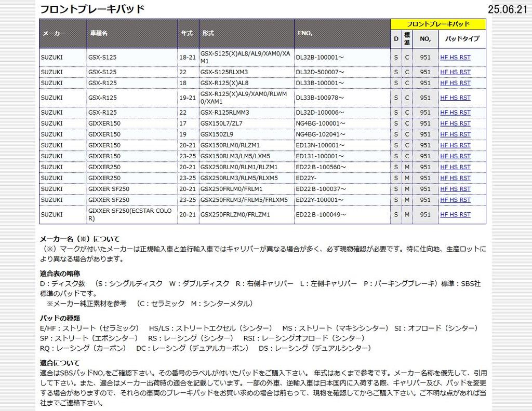532x411 pixels.
Task: Select pad link for GIXXER150 23-25
Action: pyautogui.click(x=455, y=156)
